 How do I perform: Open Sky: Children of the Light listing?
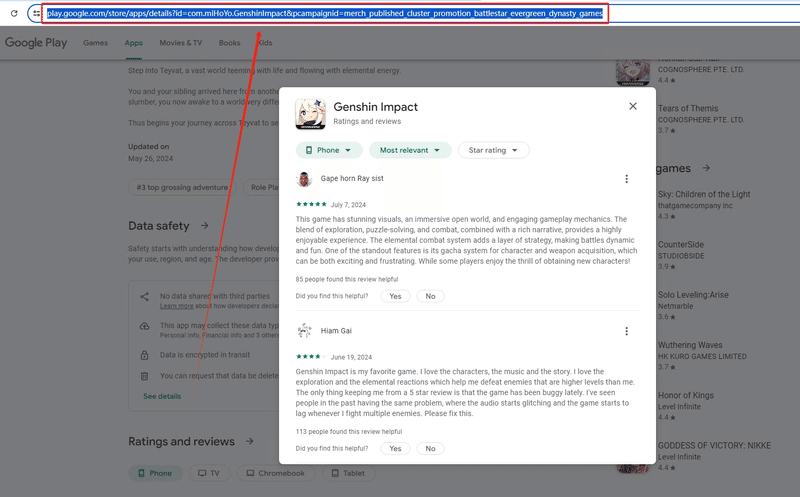tap(704, 205)
